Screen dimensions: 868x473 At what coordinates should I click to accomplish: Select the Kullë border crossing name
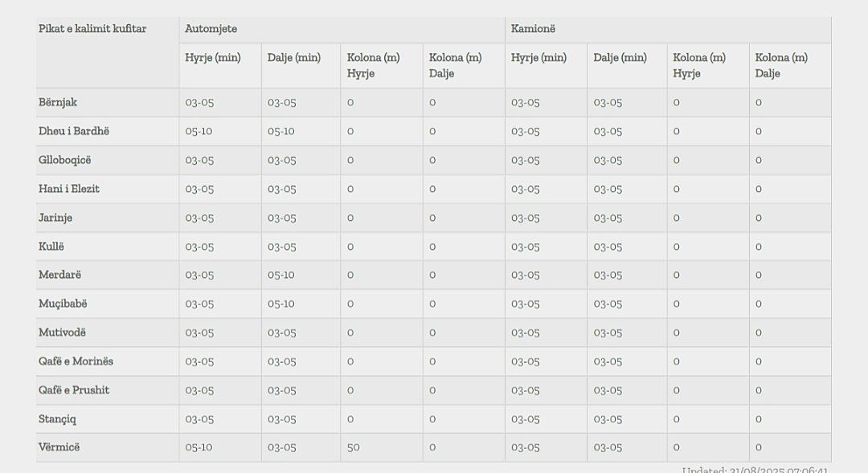[x=51, y=247]
